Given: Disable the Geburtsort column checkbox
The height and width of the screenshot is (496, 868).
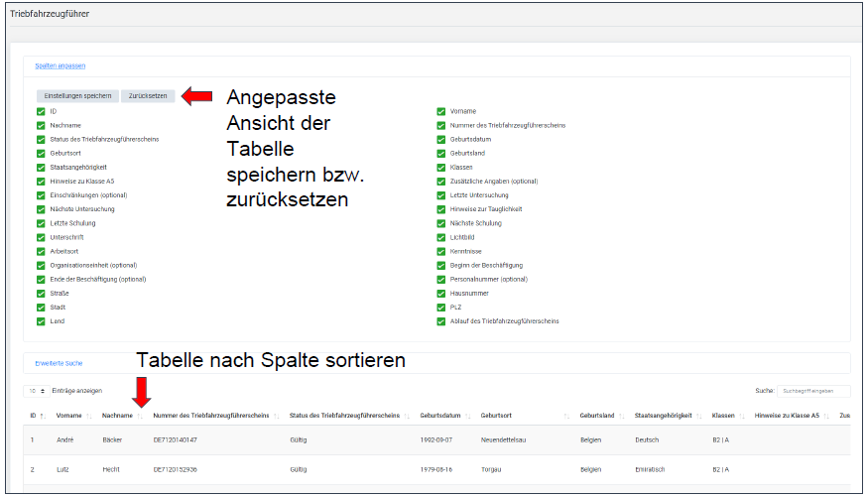Looking at the screenshot, I should (41, 154).
